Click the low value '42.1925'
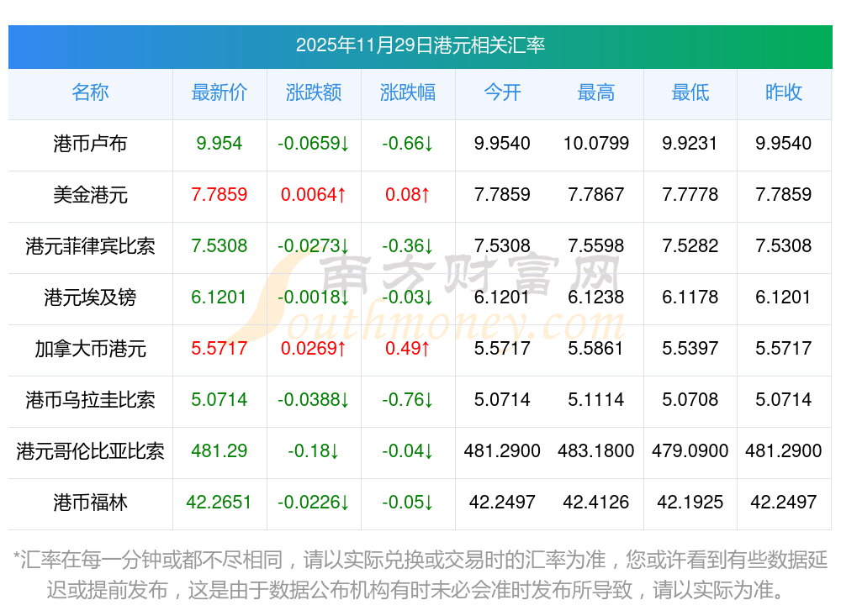Screen dimensions: 841x616 click(x=690, y=503)
